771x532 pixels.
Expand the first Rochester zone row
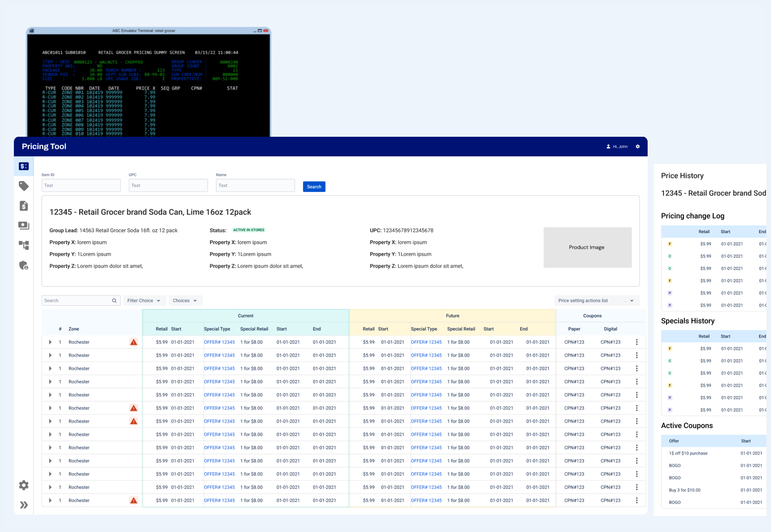[50, 342]
